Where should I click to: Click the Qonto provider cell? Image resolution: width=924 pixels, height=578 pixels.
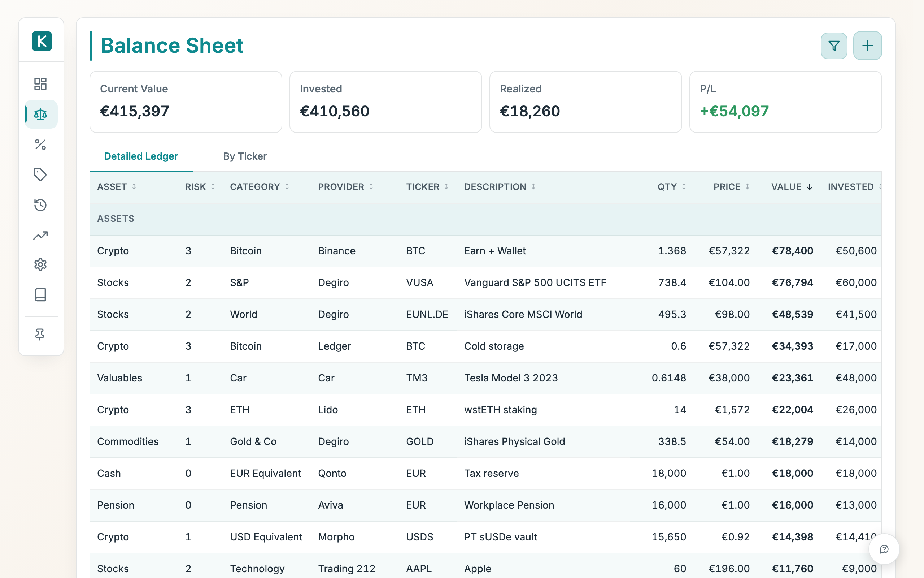[x=332, y=473]
